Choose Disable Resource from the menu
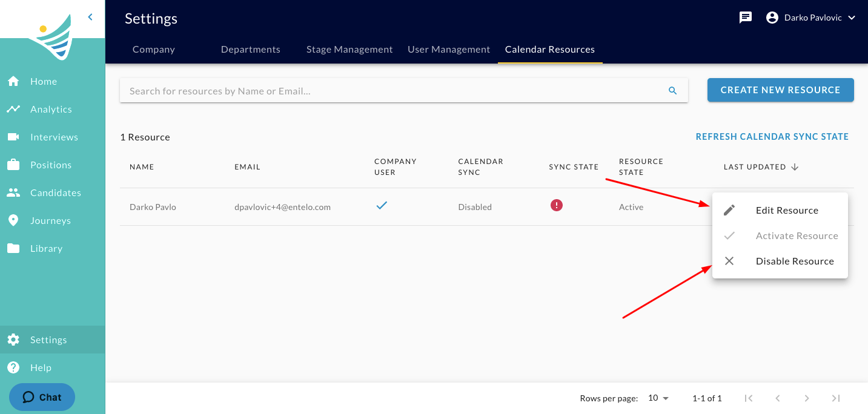Viewport: 868px width, 414px height. click(780, 261)
